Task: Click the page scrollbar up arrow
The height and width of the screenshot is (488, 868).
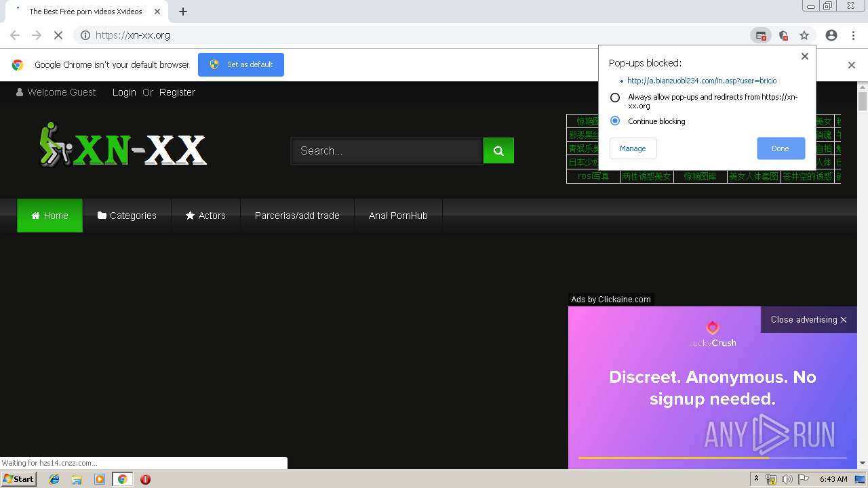Action: pos(863,87)
